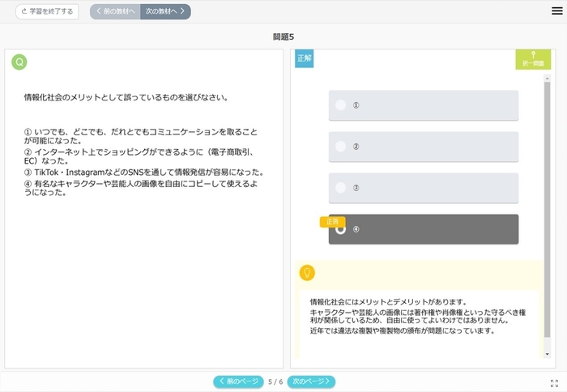This screenshot has height=392, width=567.
Task: Click the answer panel vertical scrollbar
Action: pyautogui.click(x=547, y=202)
